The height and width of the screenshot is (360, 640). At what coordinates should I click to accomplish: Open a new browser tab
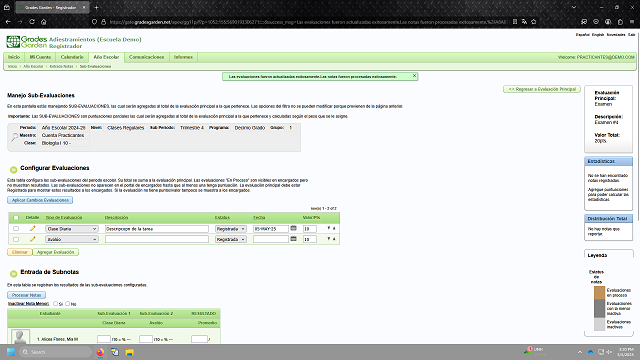tap(96, 7)
